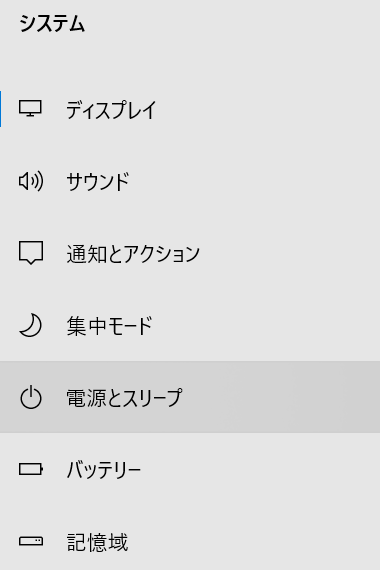This screenshot has width=380, height=570.
Task: Click the speech bubble icon for 通知とアクション
Action: click(31, 252)
